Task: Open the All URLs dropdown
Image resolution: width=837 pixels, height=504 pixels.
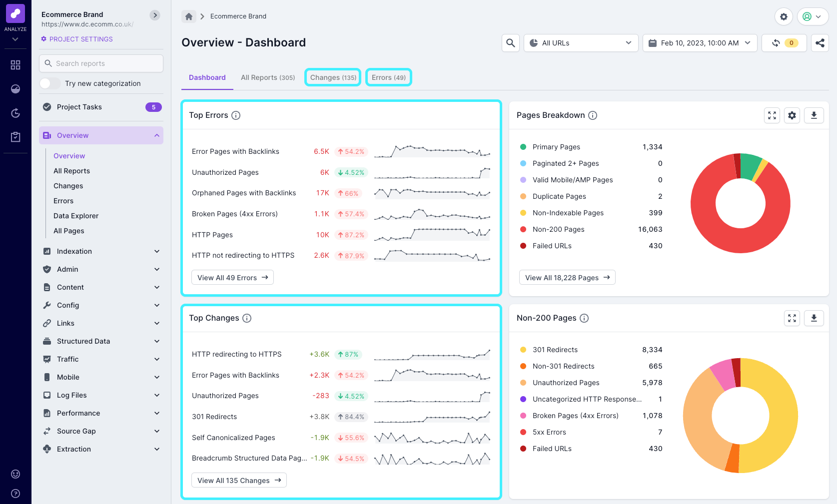Action: [581, 43]
